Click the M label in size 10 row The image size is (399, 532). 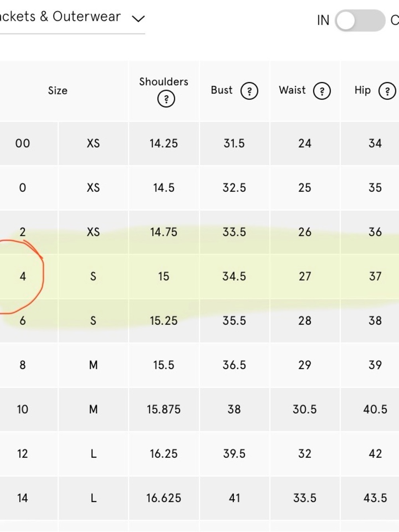coord(93,409)
